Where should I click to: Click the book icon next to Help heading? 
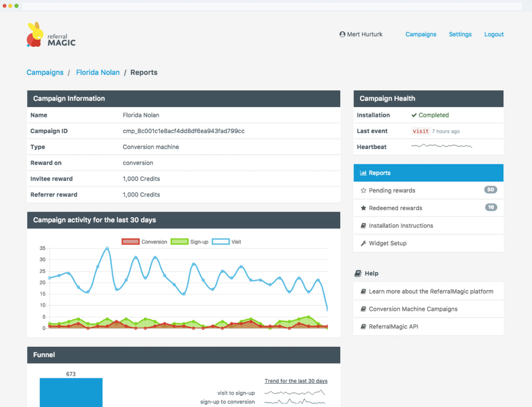click(x=358, y=273)
